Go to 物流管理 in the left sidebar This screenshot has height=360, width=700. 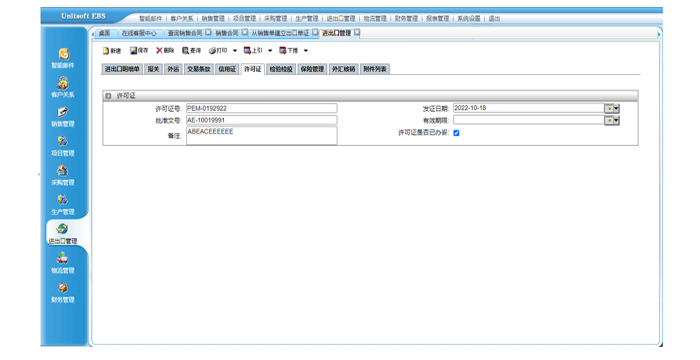click(63, 264)
